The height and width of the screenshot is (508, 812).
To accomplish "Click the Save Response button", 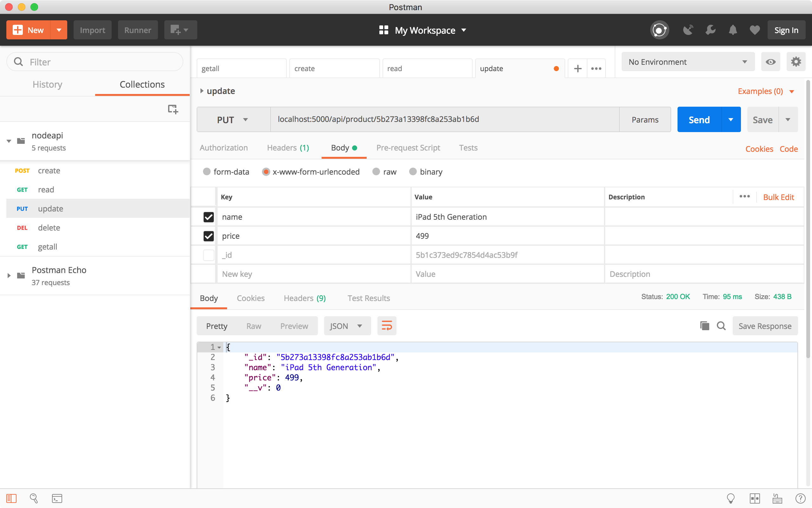I will coord(765,326).
